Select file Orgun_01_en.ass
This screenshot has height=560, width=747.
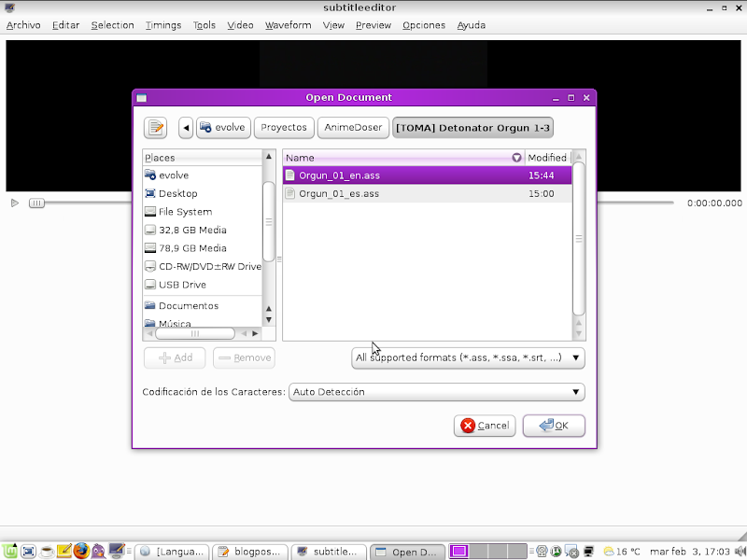click(428, 175)
